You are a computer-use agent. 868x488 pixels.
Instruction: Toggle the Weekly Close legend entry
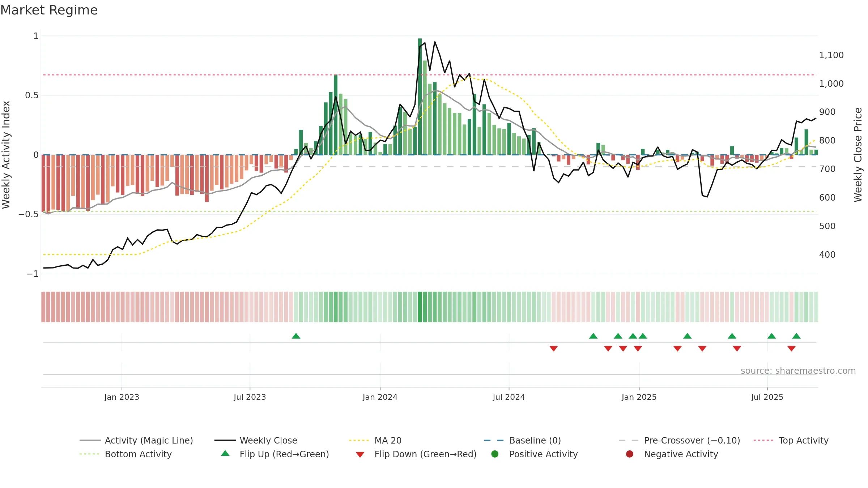[256, 440]
